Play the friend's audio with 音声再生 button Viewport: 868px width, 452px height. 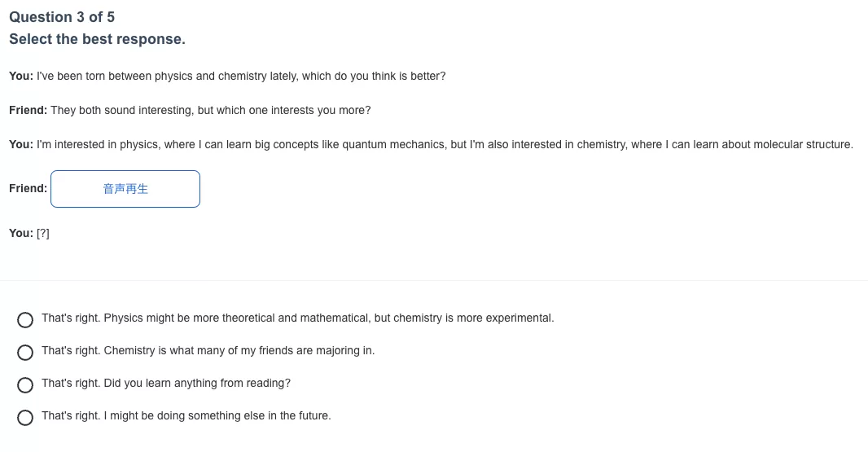(x=125, y=189)
